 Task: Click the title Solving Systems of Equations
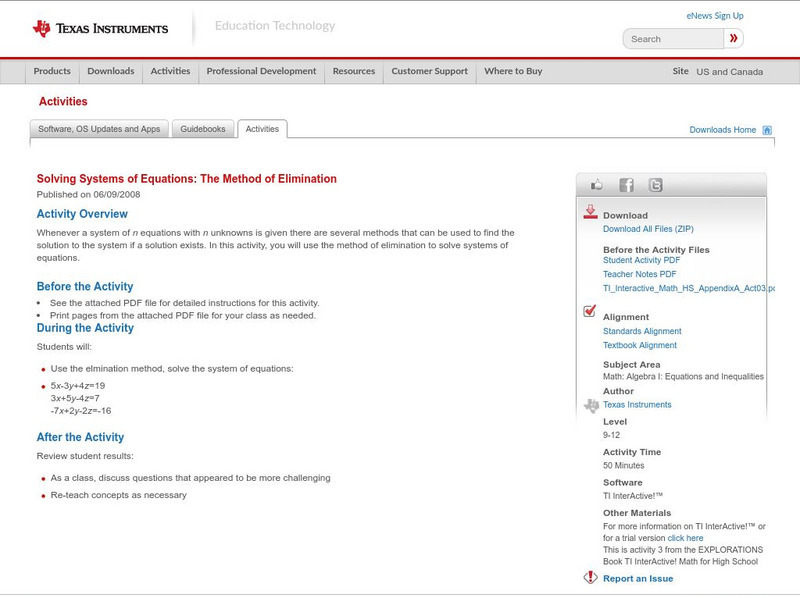tap(187, 179)
